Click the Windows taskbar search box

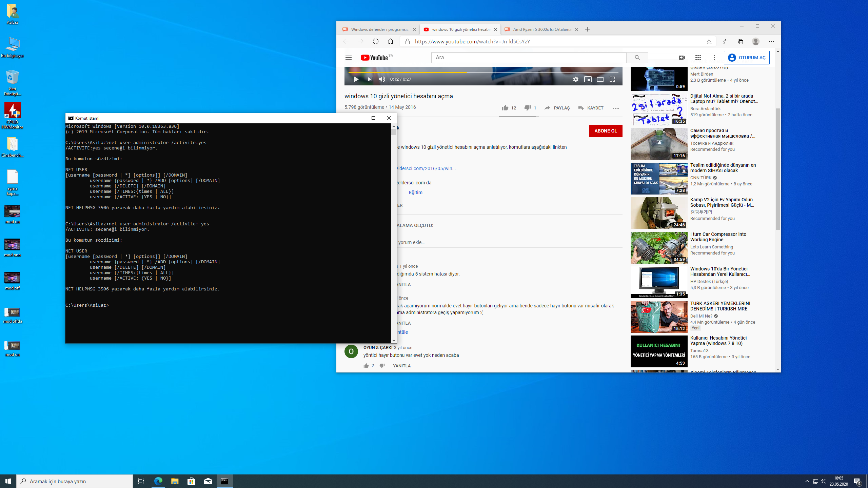click(75, 481)
